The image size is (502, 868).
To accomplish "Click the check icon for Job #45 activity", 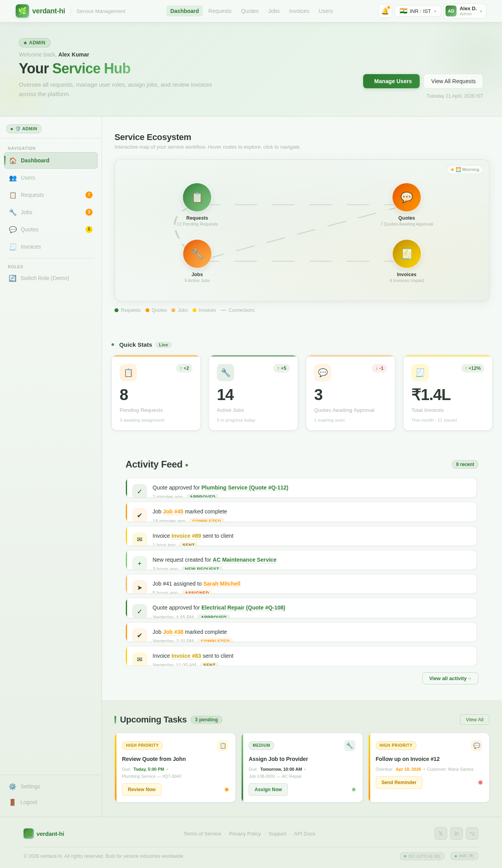I will coord(140,515).
